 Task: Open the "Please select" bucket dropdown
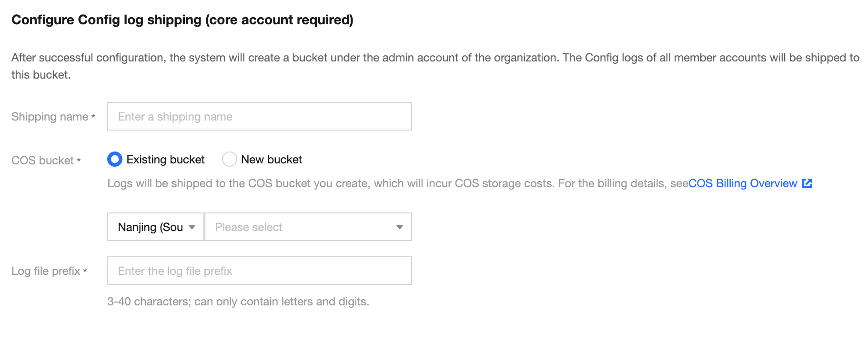pyautogui.click(x=300, y=227)
